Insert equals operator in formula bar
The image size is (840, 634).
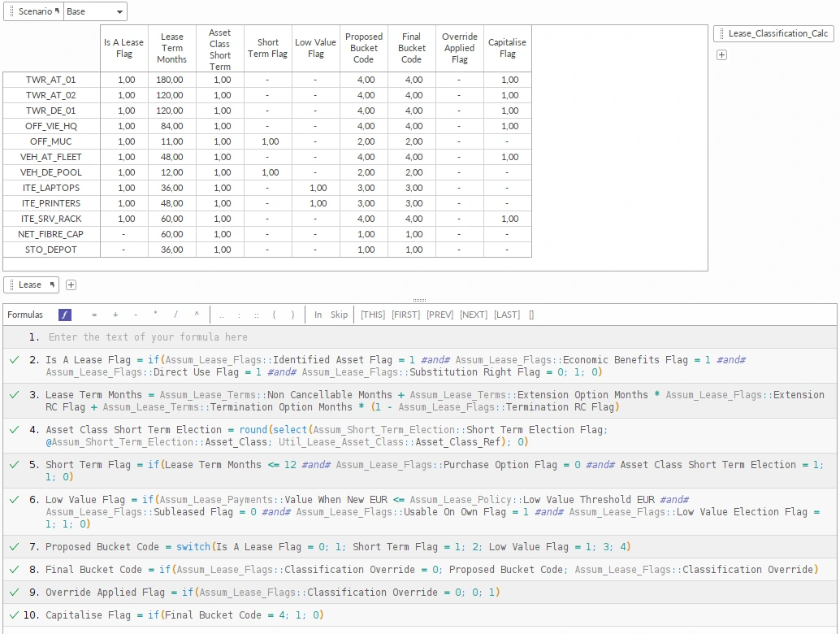coord(94,315)
